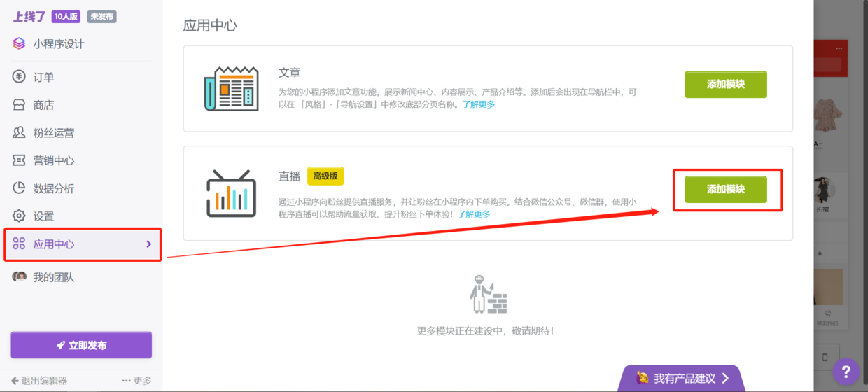Select 应用中心 menu item

tap(54, 244)
